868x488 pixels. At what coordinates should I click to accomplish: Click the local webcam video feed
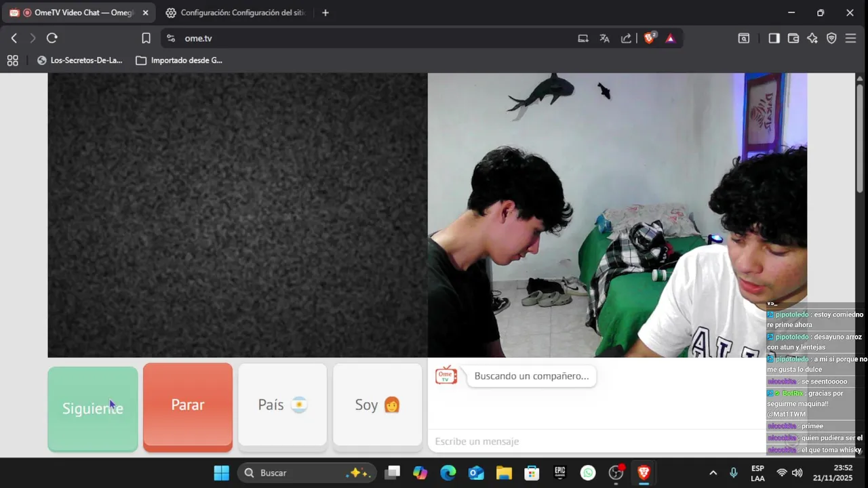[617, 215]
